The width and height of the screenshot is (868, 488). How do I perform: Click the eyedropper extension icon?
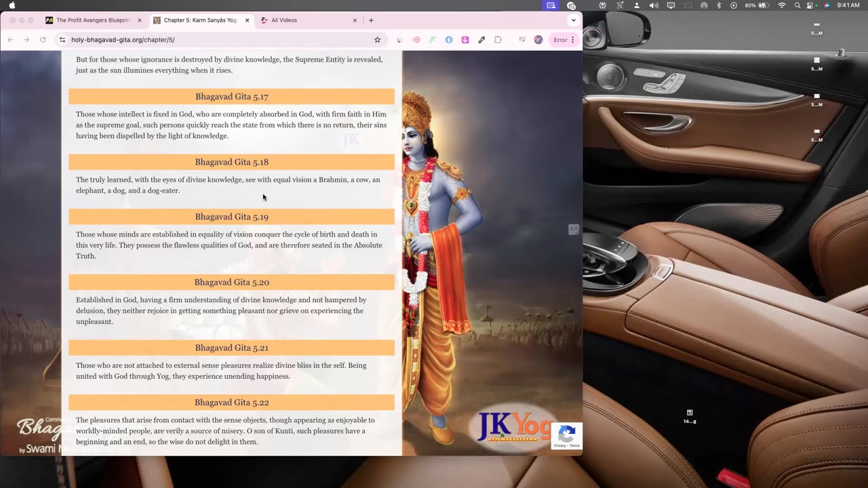tap(481, 40)
